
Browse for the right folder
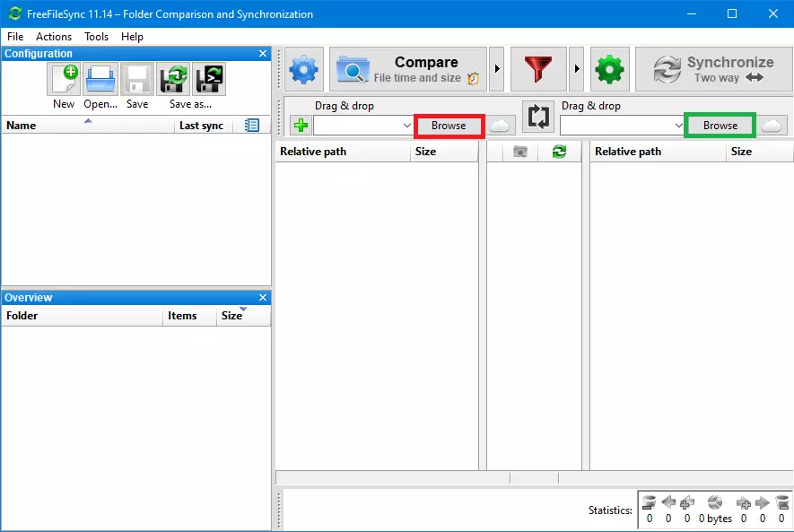720,126
